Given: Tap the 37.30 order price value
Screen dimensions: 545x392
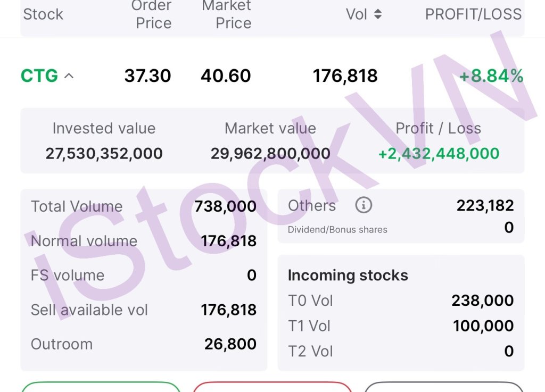Looking at the screenshot, I should (147, 76).
